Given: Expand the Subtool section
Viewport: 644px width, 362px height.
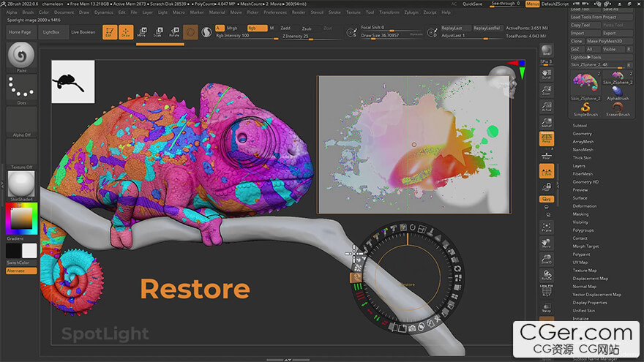Looking at the screenshot, I should click(x=580, y=126).
